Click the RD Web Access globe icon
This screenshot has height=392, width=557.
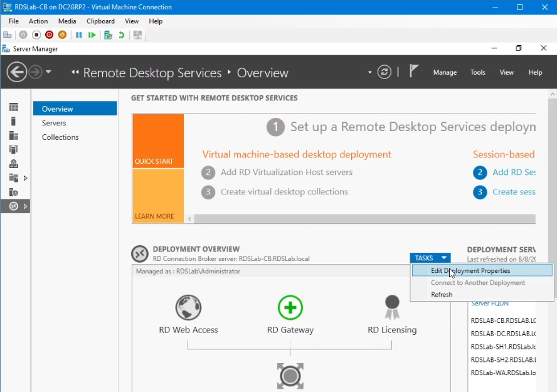tap(188, 307)
